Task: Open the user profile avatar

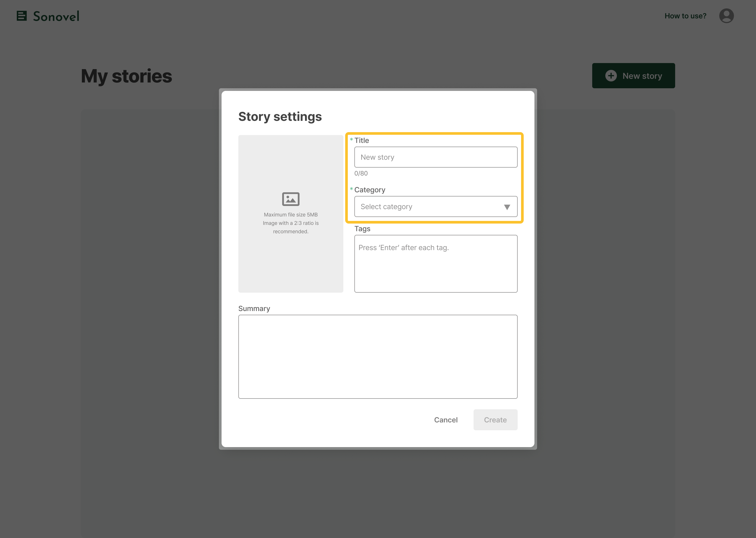Action: click(726, 16)
